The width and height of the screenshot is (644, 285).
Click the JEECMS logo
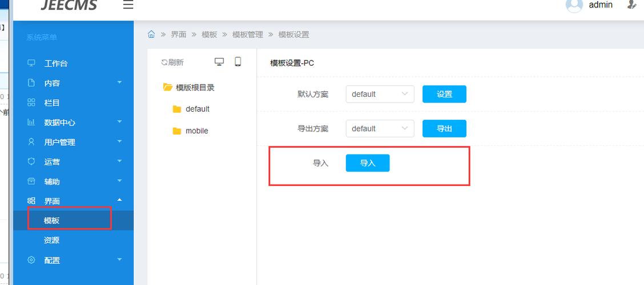click(x=69, y=5)
